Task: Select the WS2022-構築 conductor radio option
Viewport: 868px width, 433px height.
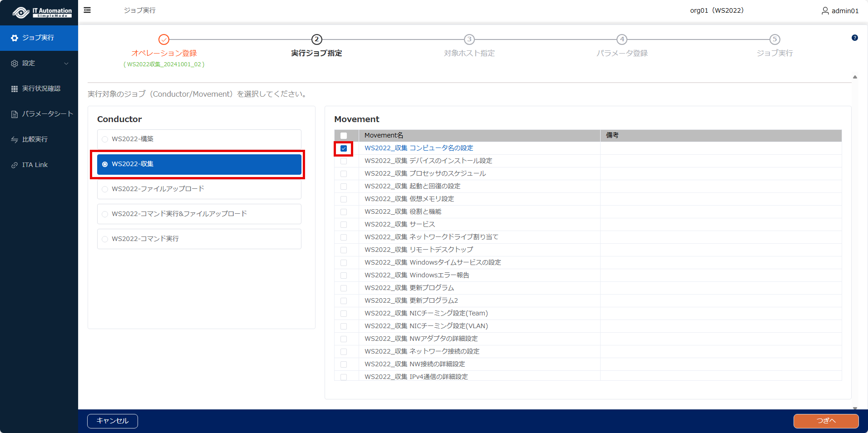Action: [105, 139]
